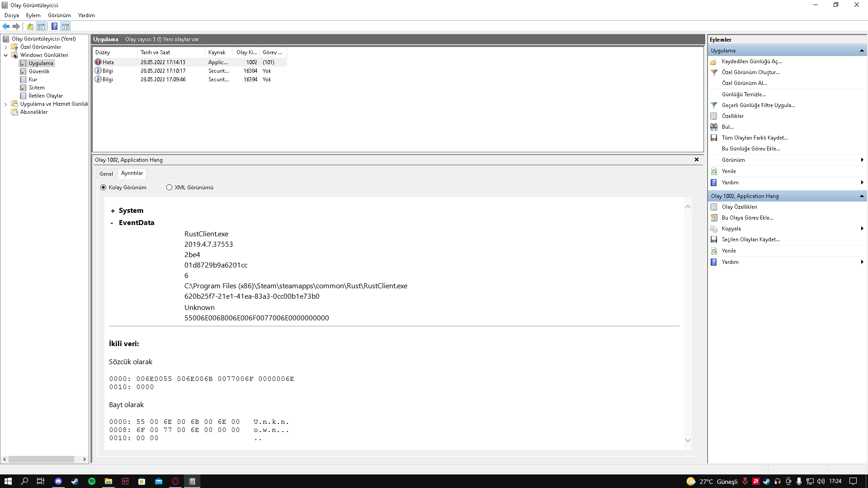Expand Özel Görünümler tree node
Image resolution: width=868 pixels, height=488 pixels.
(x=5, y=47)
